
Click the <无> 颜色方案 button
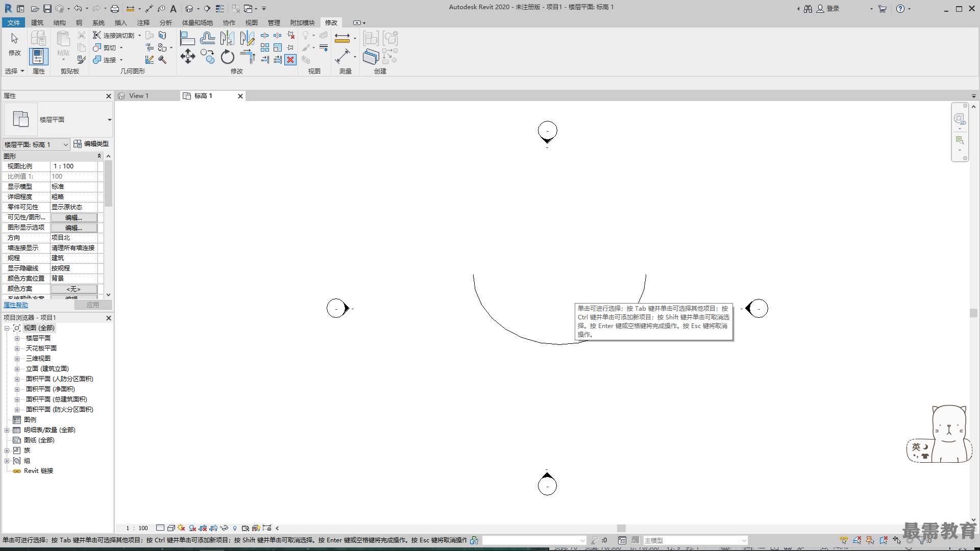pyautogui.click(x=73, y=289)
